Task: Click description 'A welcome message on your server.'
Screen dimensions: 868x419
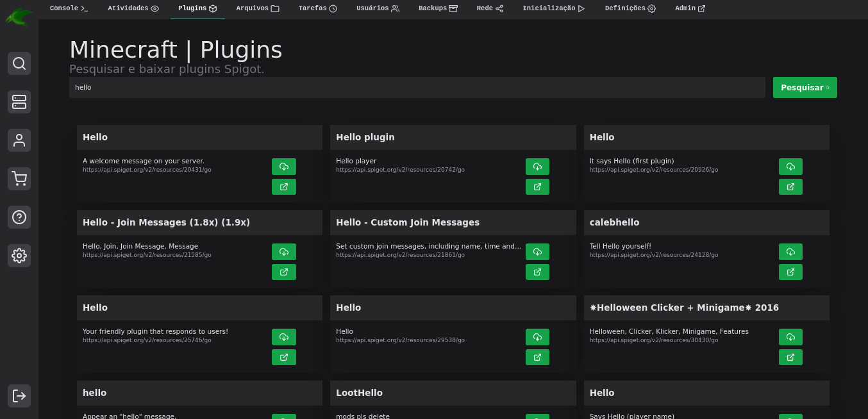Action: coord(144,161)
